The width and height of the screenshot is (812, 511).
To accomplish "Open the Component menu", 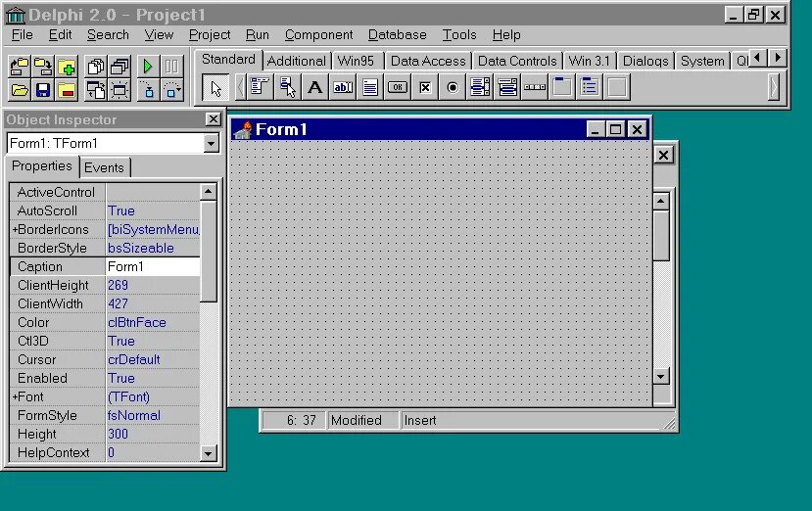I will click(x=318, y=34).
